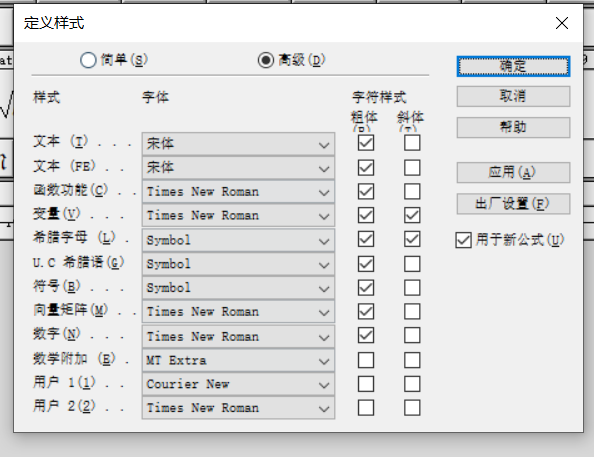The height and width of the screenshot is (457, 594).
Task: Enable italic for 文本(FE)
Action: pos(412,167)
